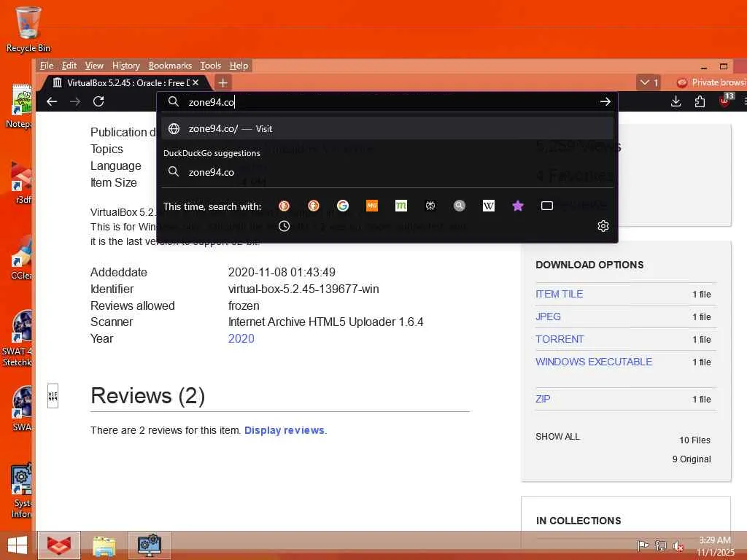This screenshot has width=747, height=560.
Task: Click the go arrow in the address bar
Action: pyautogui.click(x=605, y=101)
